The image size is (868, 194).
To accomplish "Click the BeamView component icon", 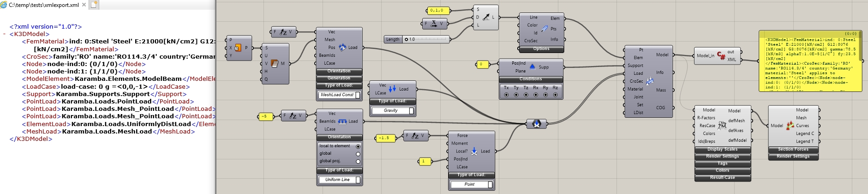I will pyautogui.click(x=790, y=126).
